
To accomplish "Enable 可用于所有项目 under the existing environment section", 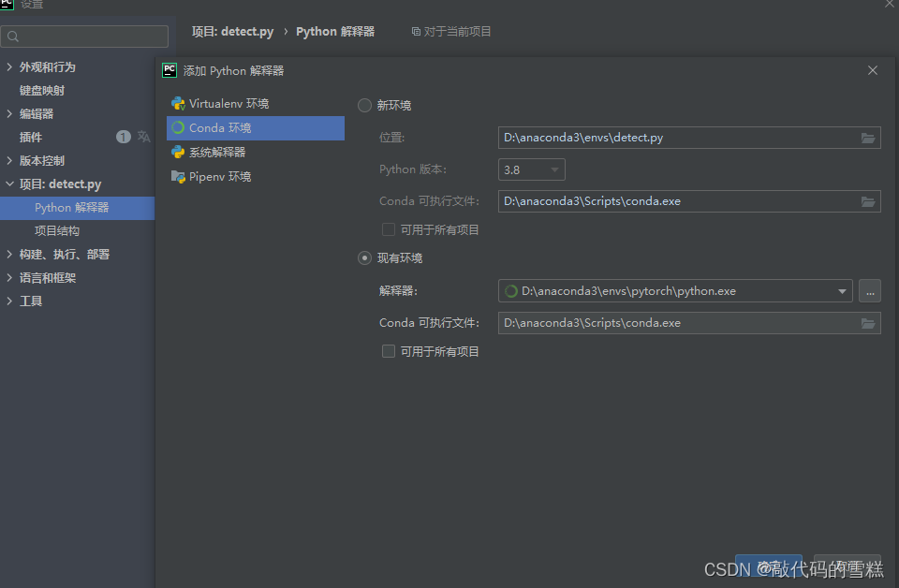I will click(x=389, y=351).
